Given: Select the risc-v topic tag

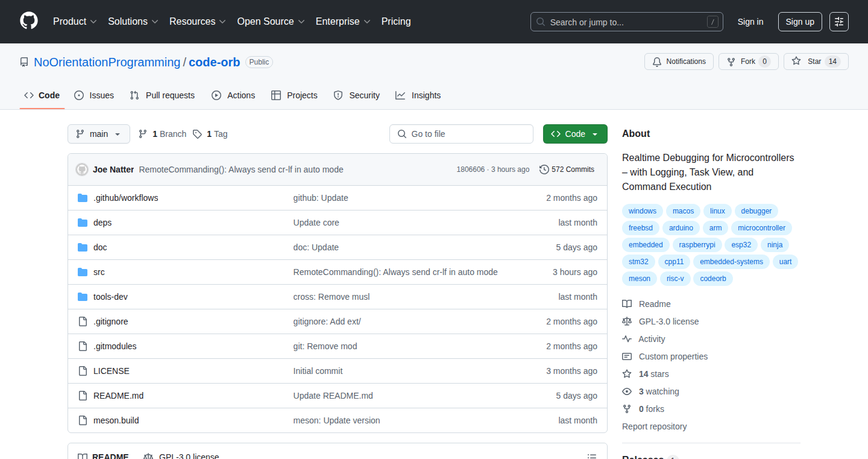Looking at the screenshot, I should (x=675, y=279).
